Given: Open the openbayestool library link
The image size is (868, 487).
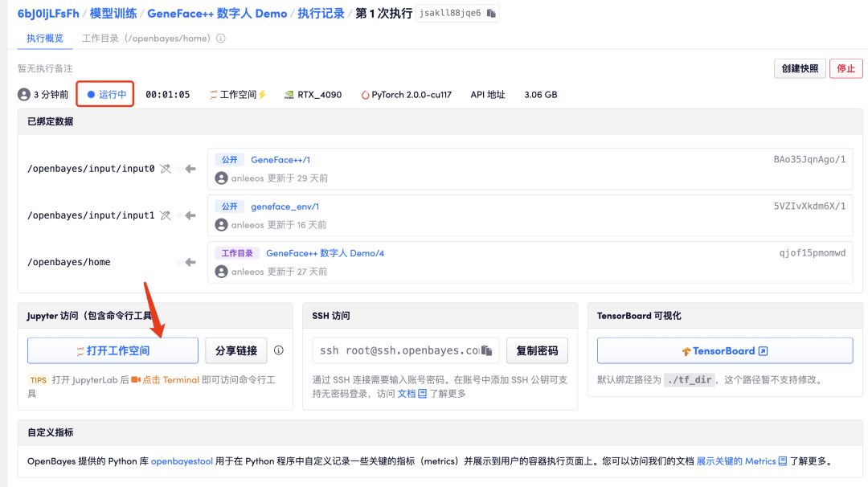Looking at the screenshot, I should click(x=182, y=461).
